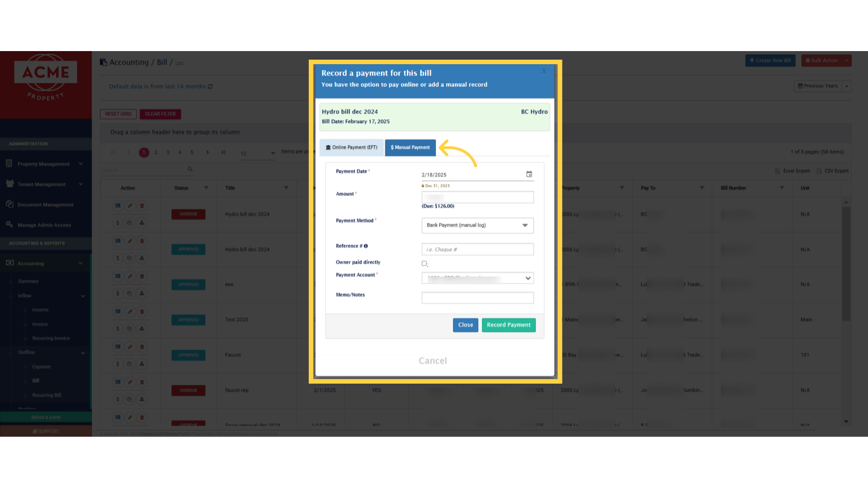
Task: Click the Cancel link below the form
Action: pyautogui.click(x=433, y=361)
